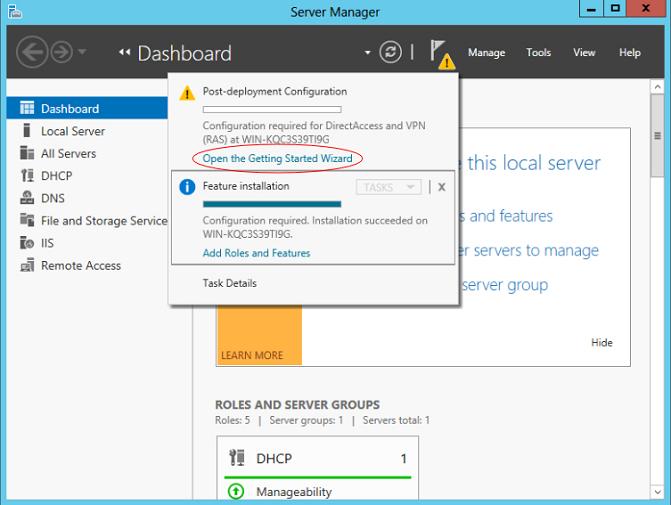Open the TASKS dropdown in notification

[388, 187]
